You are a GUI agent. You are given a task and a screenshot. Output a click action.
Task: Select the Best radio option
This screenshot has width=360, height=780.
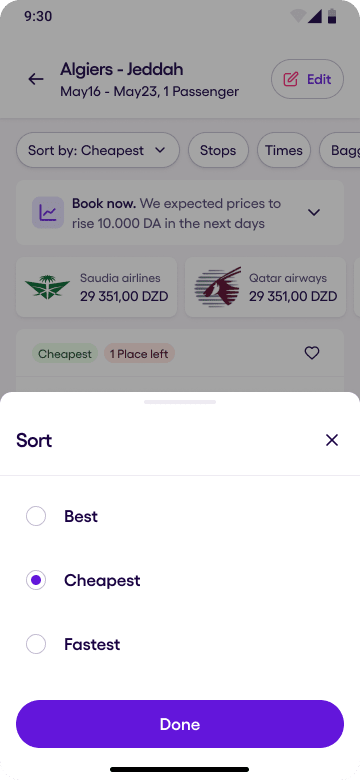(x=36, y=516)
